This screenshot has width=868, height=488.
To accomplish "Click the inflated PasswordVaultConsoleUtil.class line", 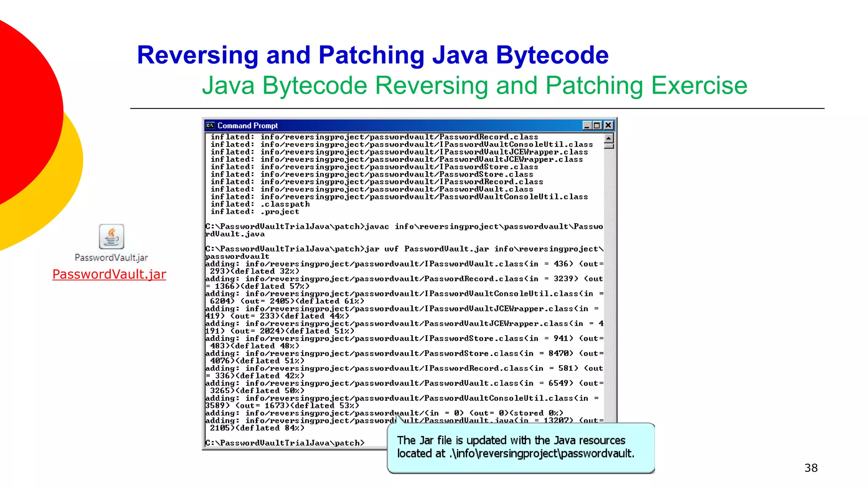I will (399, 197).
